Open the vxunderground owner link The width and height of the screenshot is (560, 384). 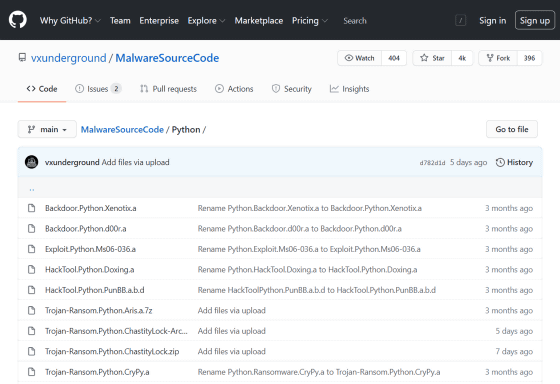(69, 58)
